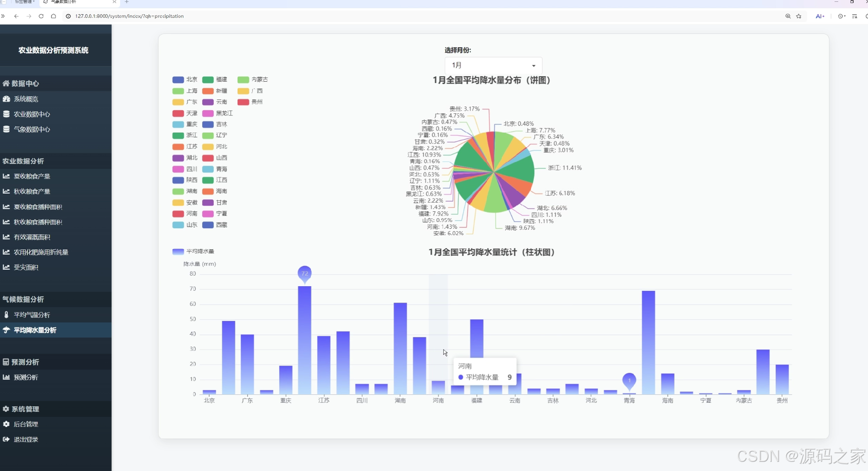The width and height of the screenshot is (868, 471).
Task: Click the 西藏 color swatch in legend
Action: [x=208, y=225]
